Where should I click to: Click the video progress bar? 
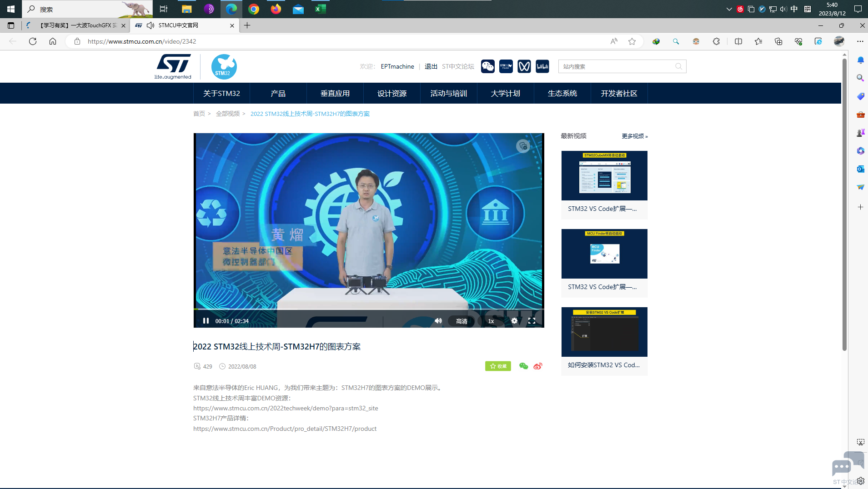[369, 309]
